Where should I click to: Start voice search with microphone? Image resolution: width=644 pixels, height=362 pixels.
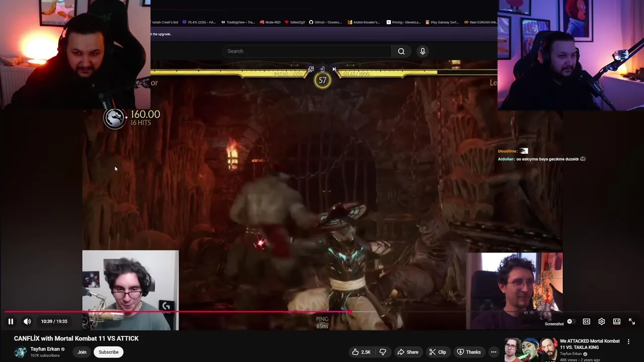coord(423,51)
